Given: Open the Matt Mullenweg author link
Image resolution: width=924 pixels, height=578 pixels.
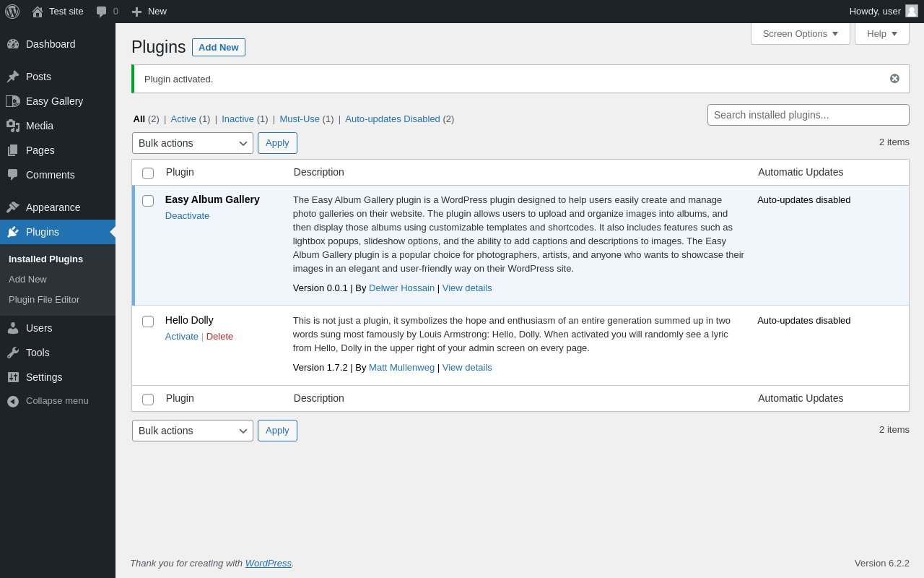Looking at the screenshot, I should tap(401, 368).
